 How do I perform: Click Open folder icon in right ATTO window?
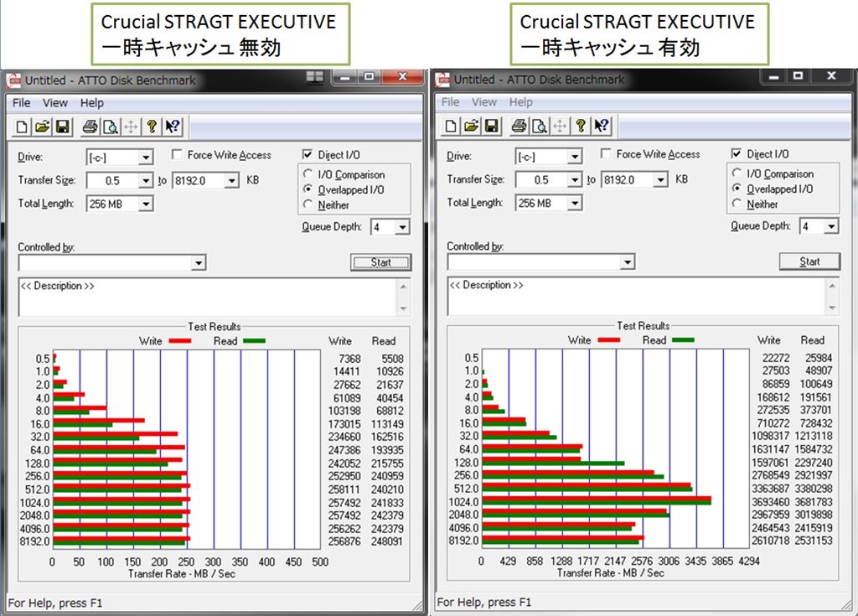click(x=471, y=126)
